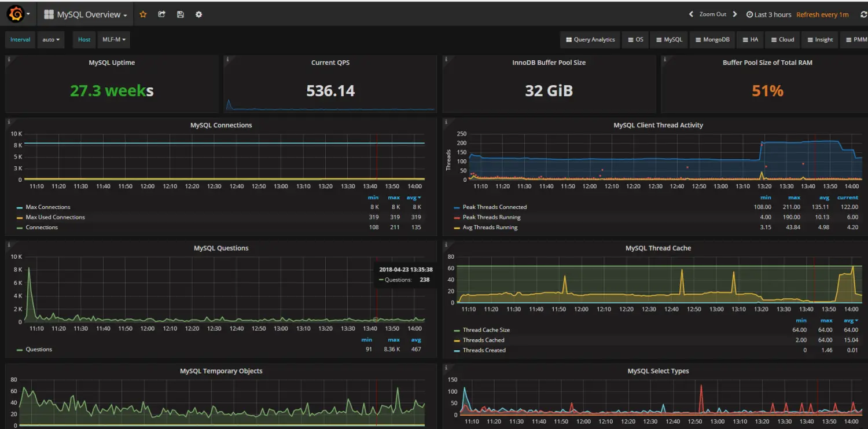Open the MySQL Client Thread Activity title menu
This screenshot has height=429, width=868.
click(658, 125)
